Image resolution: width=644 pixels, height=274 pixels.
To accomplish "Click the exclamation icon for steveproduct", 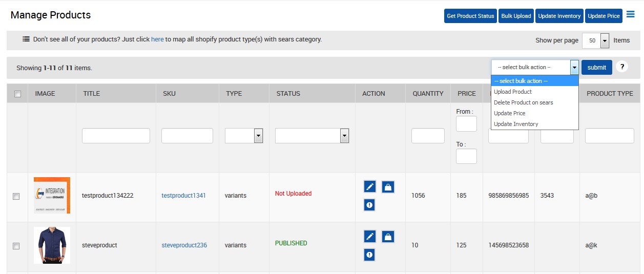I will pyautogui.click(x=370, y=254).
